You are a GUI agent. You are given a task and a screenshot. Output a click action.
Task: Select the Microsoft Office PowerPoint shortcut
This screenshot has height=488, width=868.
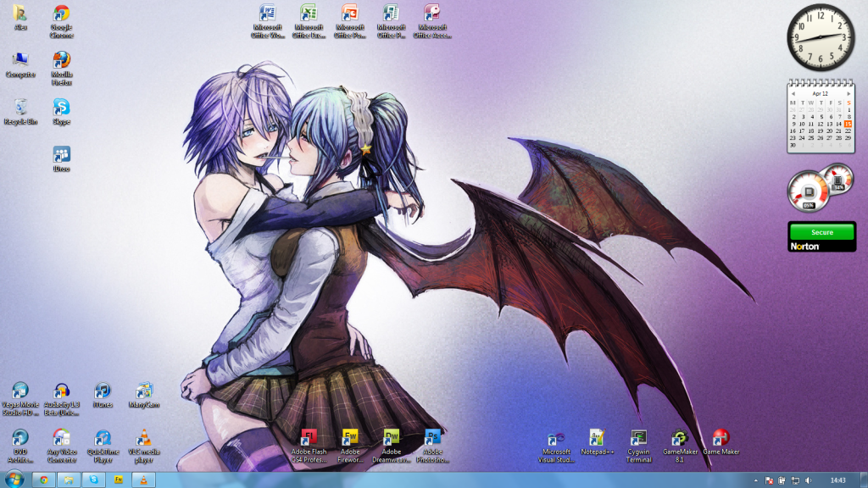pyautogui.click(x=350, y=21)
